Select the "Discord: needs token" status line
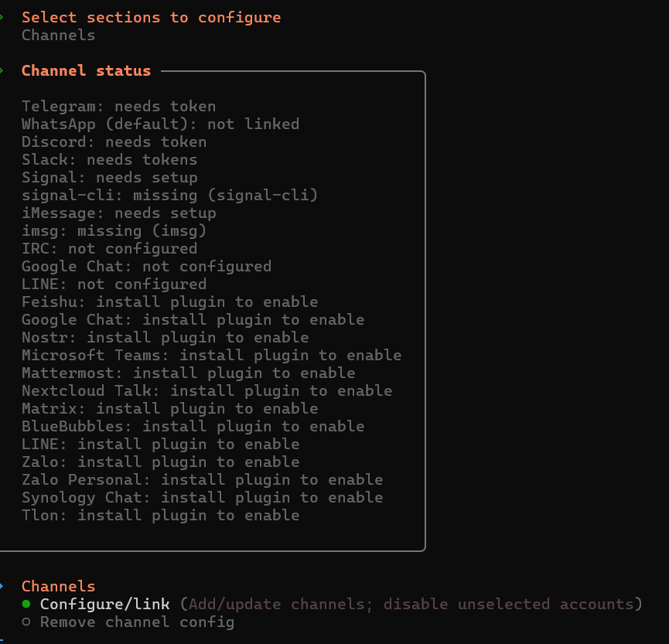The image size is (669, 644). (114, 141)
